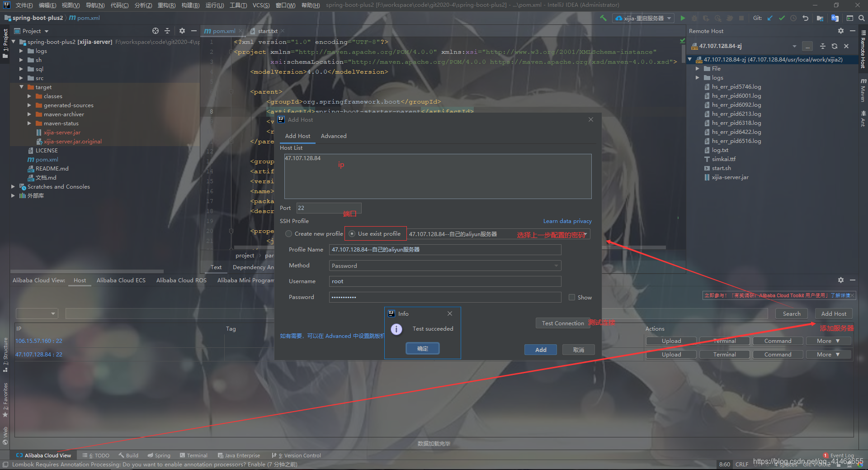Expand the classes folder in Project tree

(29, 96)
